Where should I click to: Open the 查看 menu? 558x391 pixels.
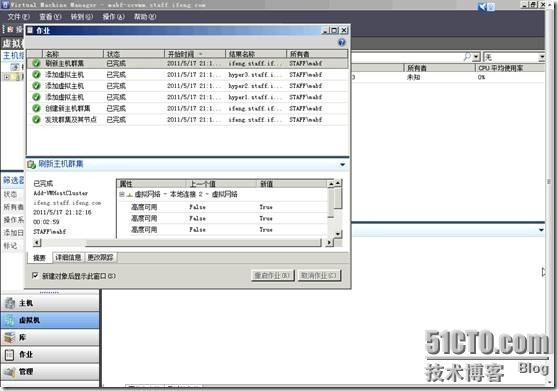(50, 16)
